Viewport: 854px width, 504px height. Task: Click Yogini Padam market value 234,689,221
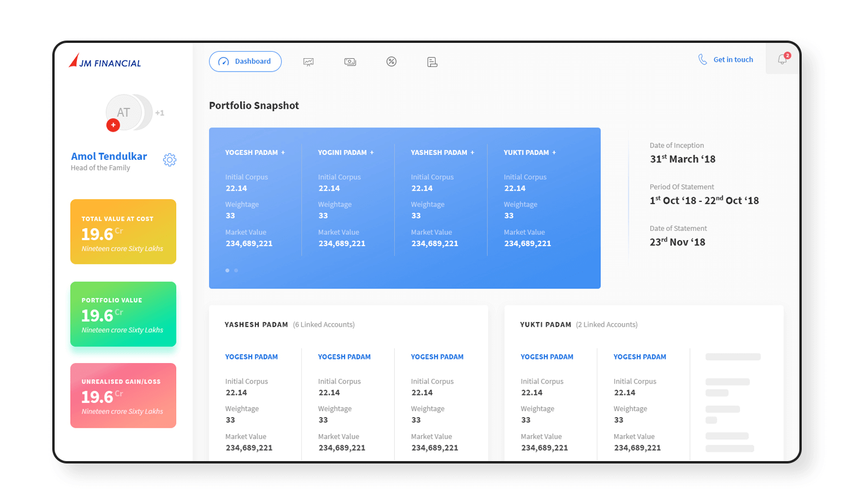tap(342, 244)
